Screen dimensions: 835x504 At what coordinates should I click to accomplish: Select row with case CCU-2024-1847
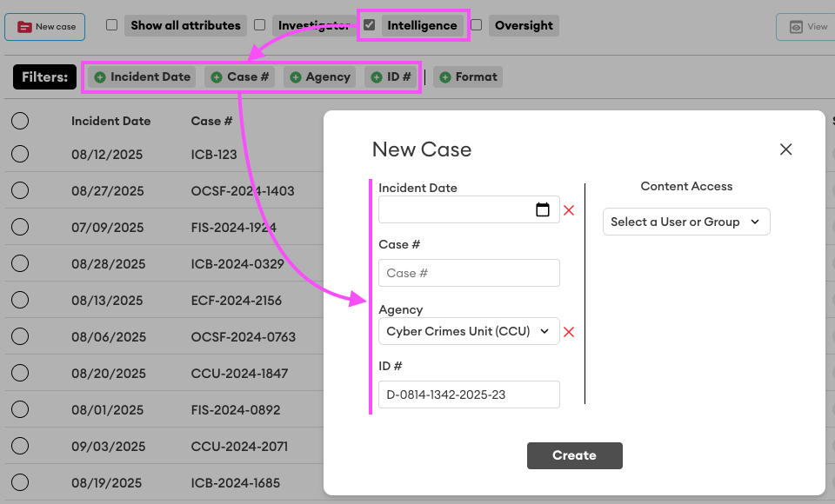click(20, 373)
